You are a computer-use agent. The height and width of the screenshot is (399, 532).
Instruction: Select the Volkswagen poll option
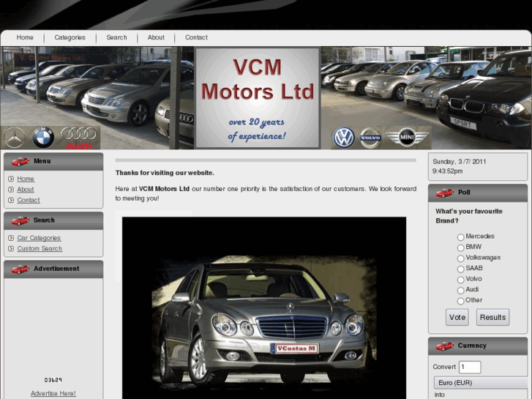tap(460, 258)
